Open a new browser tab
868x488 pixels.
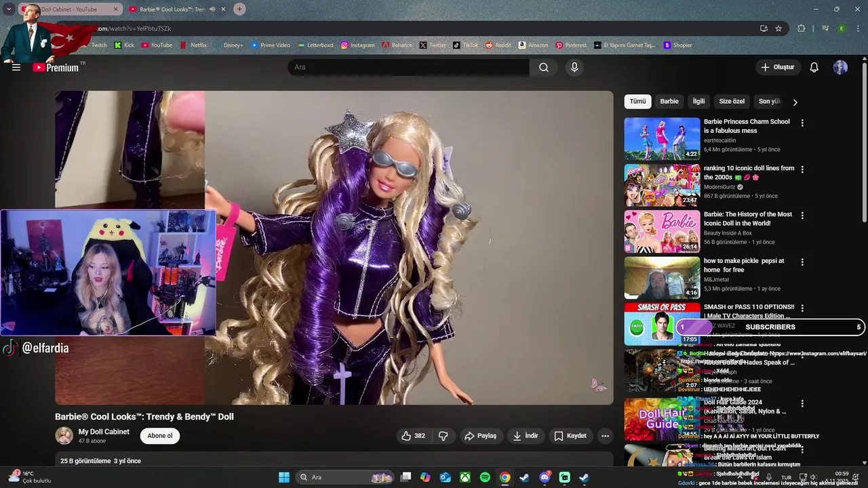(x=239, y=9)
